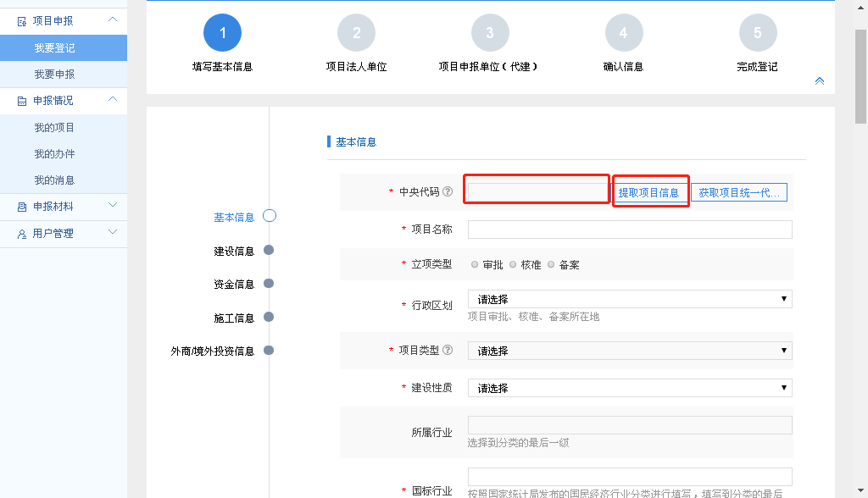The width and height of the screenshot is (868, 498).
Task: Click help icon beside 项目类型 label
Action: 447,351
